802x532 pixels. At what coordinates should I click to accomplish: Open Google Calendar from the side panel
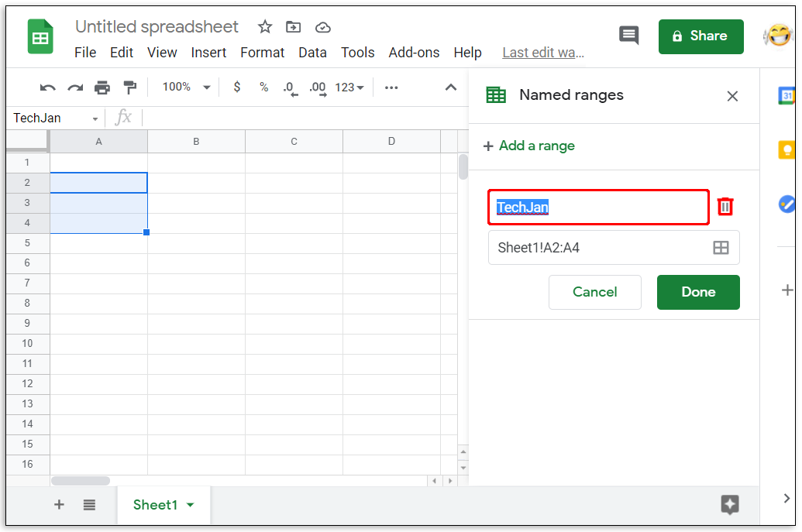coord(787,96)
